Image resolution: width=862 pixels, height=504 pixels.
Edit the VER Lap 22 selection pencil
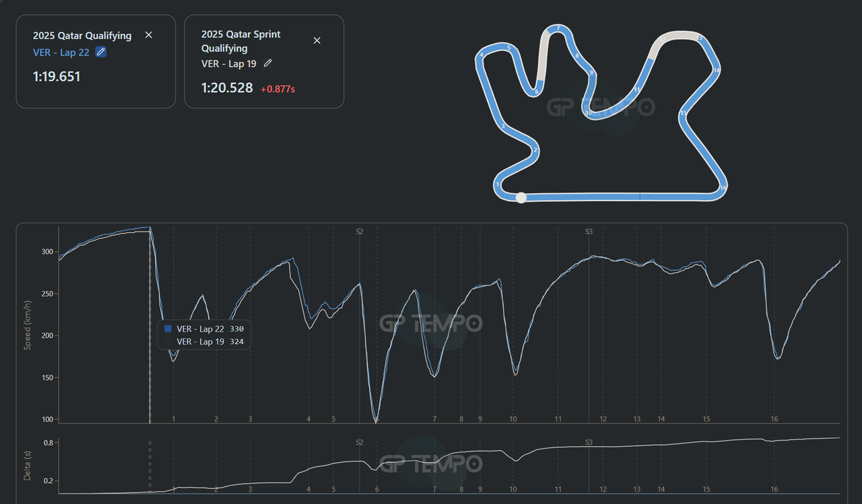[101, 52]
